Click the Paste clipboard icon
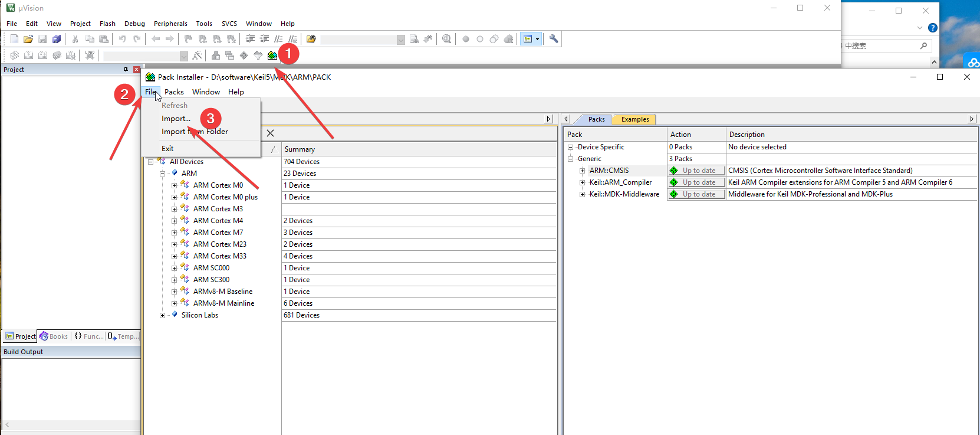Viewport: 980px width, 435px height. pos(104,39)
